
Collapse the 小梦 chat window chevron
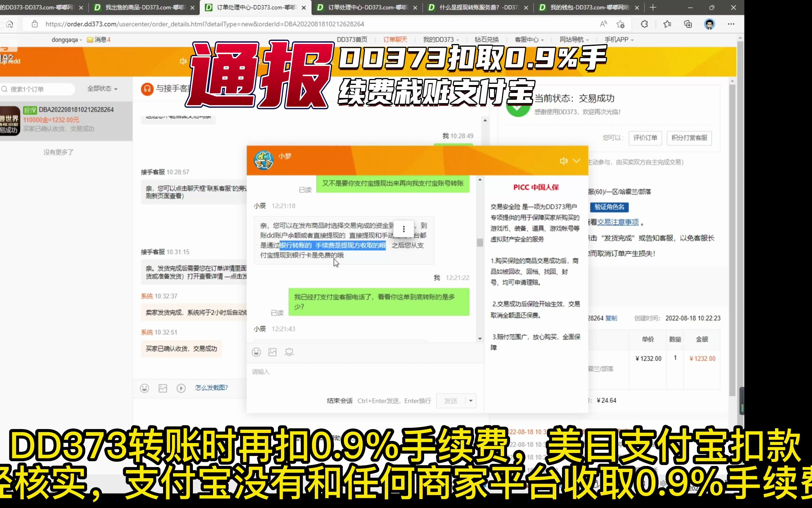point(576,161)
